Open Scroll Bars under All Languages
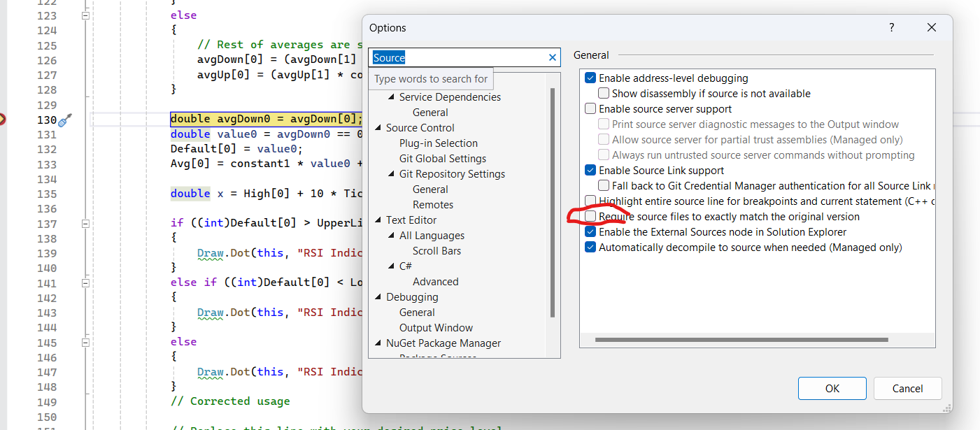The image size is (980, 430). (x=436, y=251)
